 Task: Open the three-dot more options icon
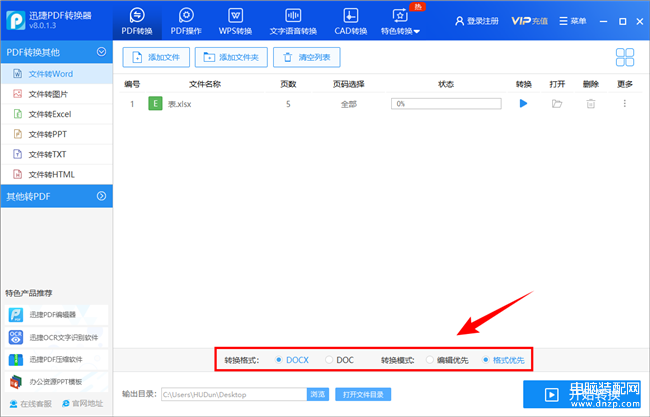coord(624,104)
